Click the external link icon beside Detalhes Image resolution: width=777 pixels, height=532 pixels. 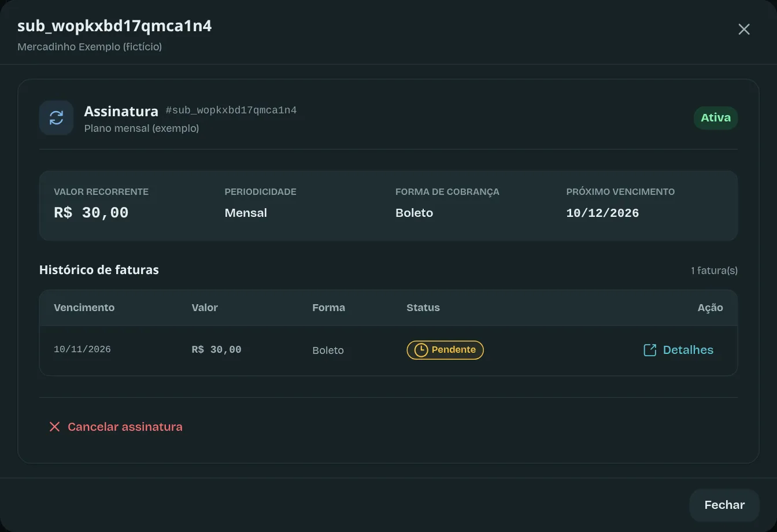650,350
